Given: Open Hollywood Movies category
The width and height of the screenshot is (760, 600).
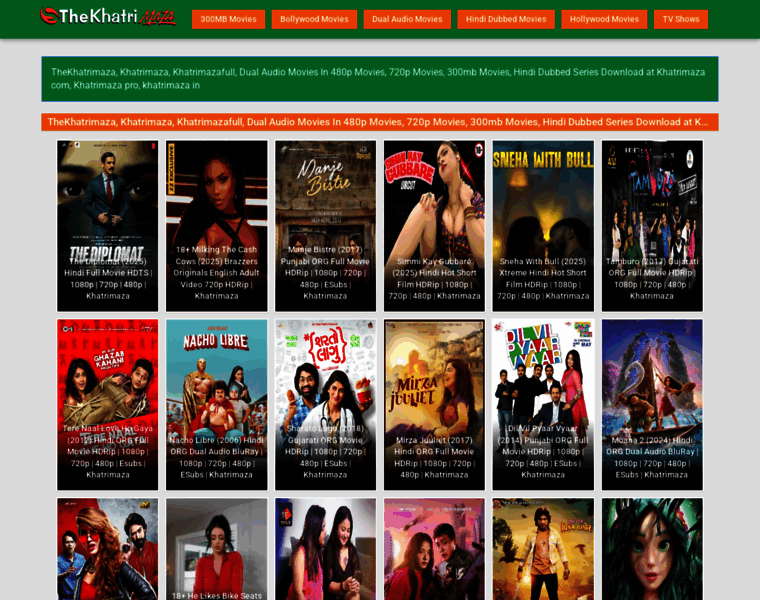Looking at the screenshot, I should click(x=604, y=19).
